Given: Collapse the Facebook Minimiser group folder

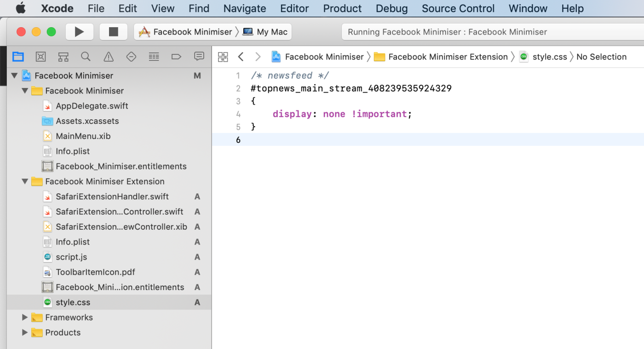Looking at the screenshot, I should click(x=25, y=91).
